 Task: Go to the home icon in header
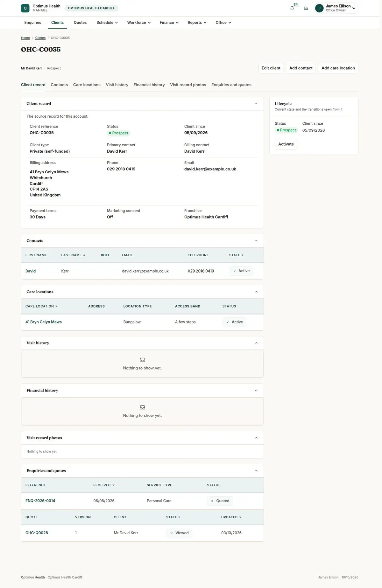[x=306, y=8]
